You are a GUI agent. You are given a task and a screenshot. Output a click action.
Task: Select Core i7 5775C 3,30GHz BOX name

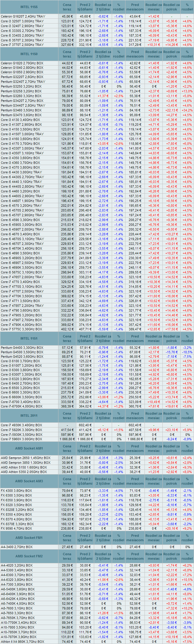click(x=21, y=329)
